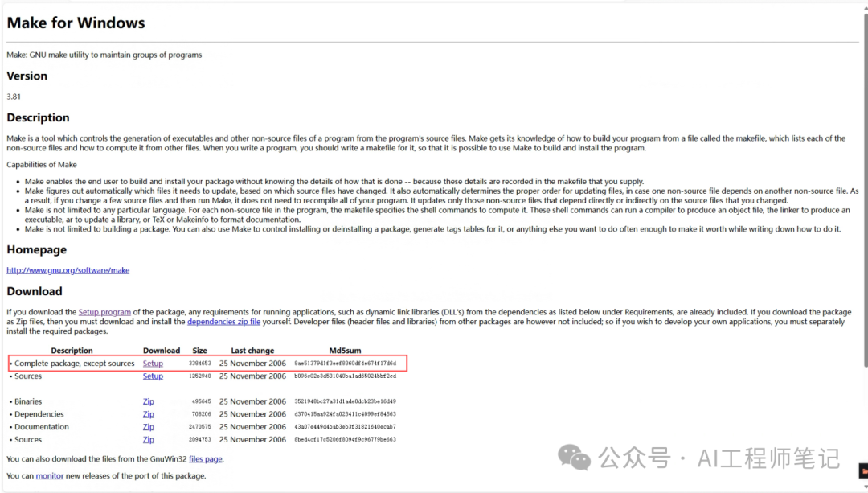Click the bold 'Download' section heading

click(x=35, y=291)
